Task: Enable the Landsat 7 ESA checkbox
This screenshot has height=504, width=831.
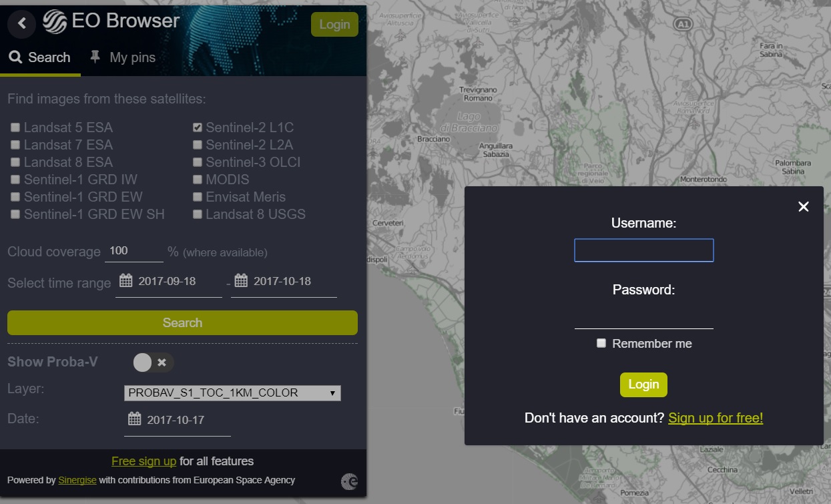Action: pos(15,144)
